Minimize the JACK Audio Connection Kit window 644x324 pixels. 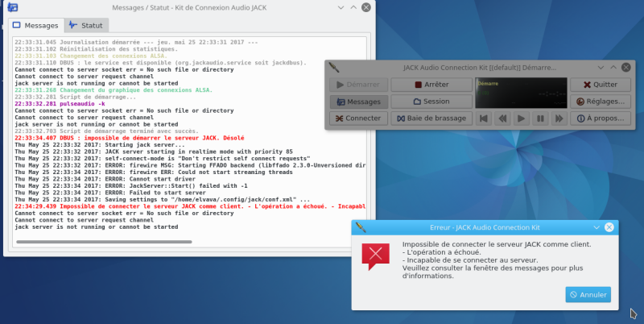click(601, 68)
